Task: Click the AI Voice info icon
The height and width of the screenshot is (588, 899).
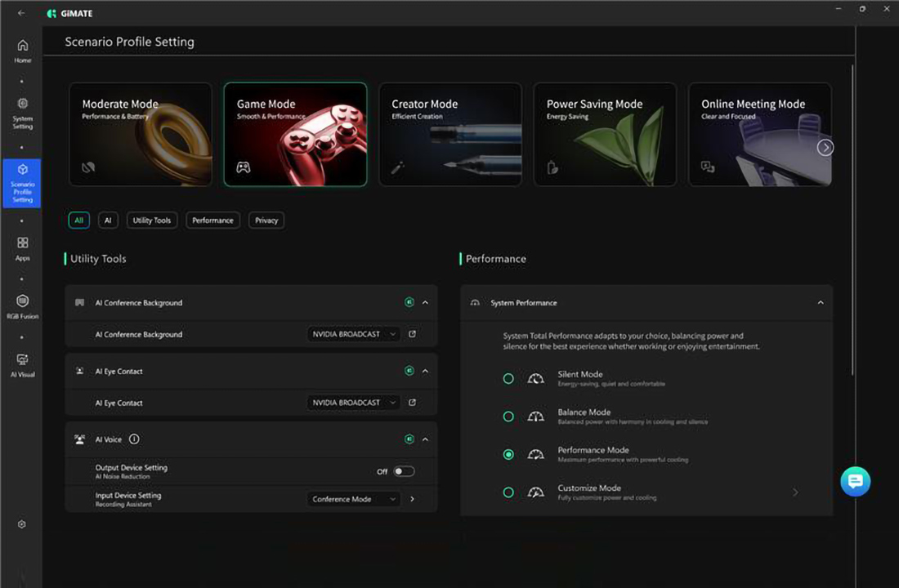Action: coord(134,439)
